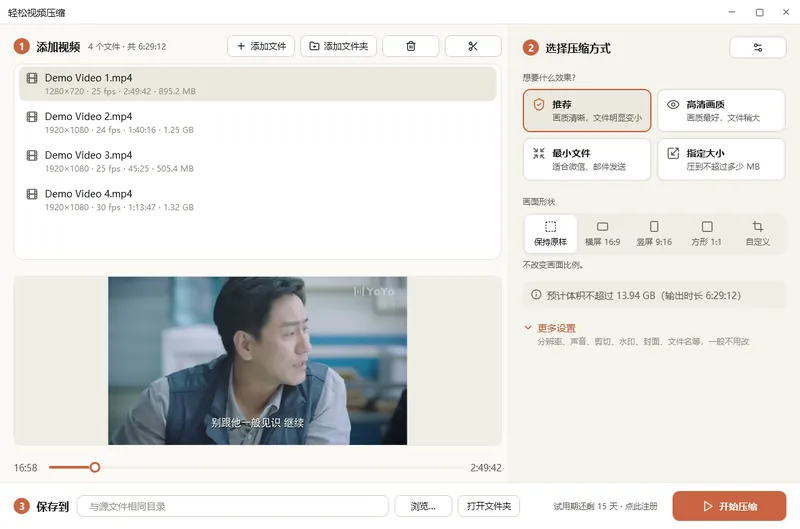Select 保持原样 aspect shape
The height and width of the screenshot is (529, 800).
pos(551,234)
